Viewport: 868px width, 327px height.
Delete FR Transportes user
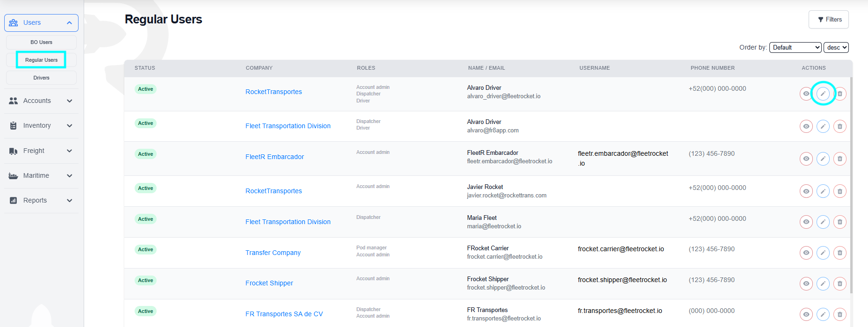click(x=839, y=314)
